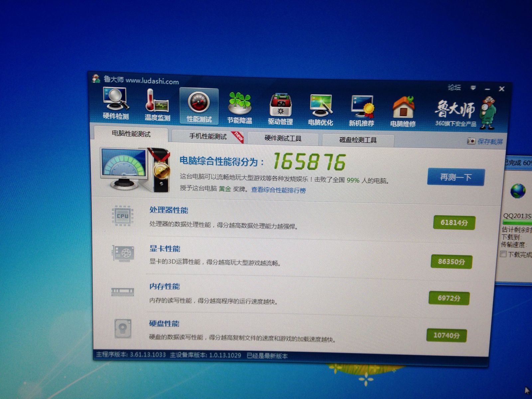Click the graphics card icon
The height and width of the screenshot is (399, 532).
pyautogui.click(x=123, y=253)
